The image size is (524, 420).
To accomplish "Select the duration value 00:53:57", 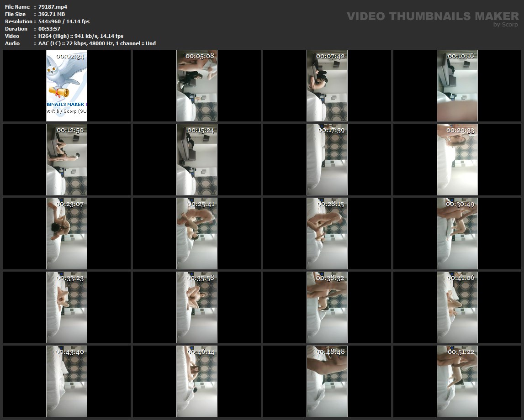I will tap(49, 29).
